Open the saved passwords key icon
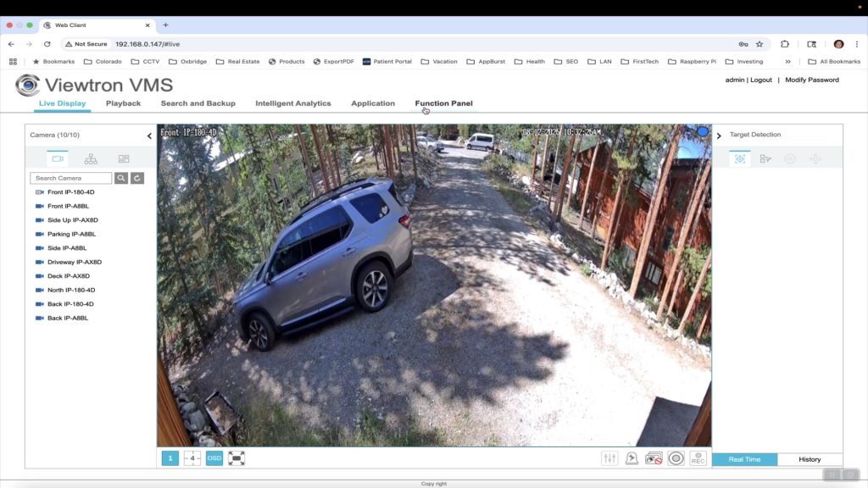Image resolution: width=868 pixels, height=488 pixels. 743,44
